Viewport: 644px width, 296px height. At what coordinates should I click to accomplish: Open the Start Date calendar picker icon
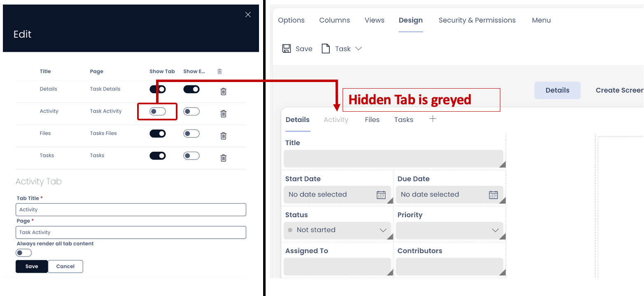click(x=381, y=195)
